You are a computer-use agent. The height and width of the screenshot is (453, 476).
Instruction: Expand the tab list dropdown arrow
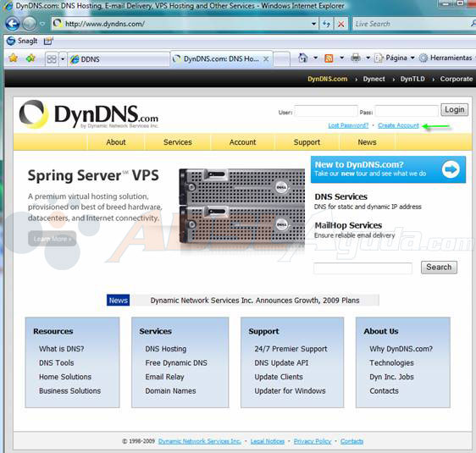click(63, 59)
